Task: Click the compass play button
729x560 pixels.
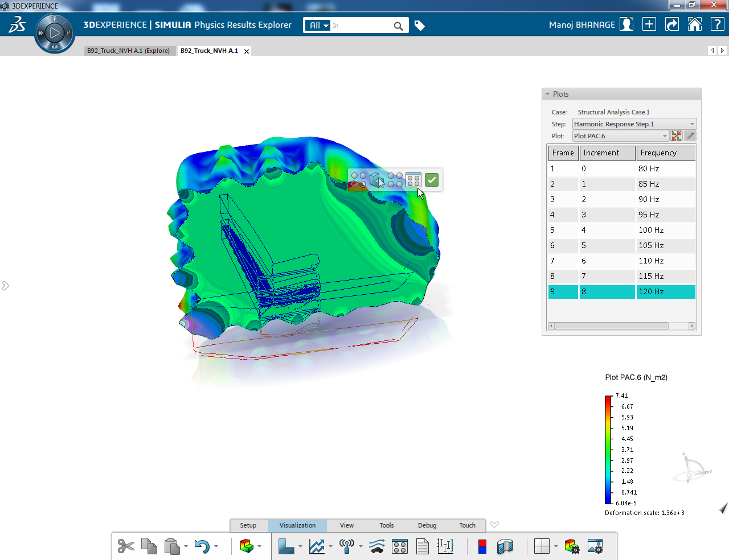Action: [x=55, y=33]
